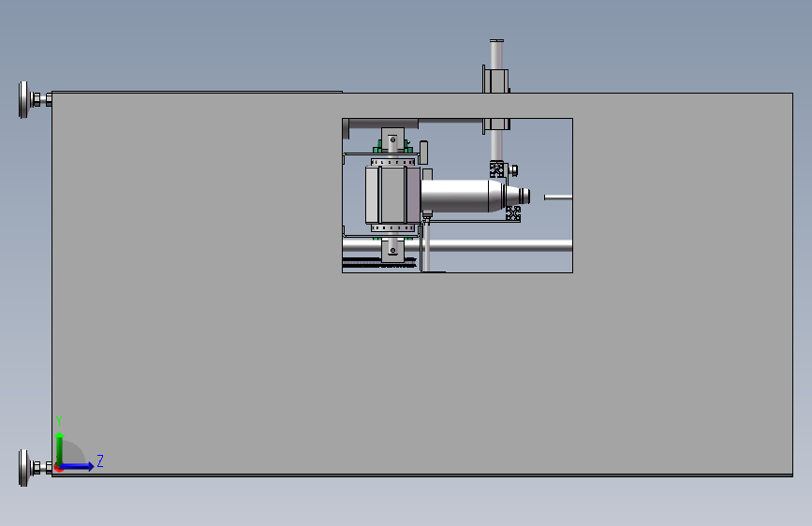Click the green Y axis of the triad

pyautogui.click(x=60, y=449)
